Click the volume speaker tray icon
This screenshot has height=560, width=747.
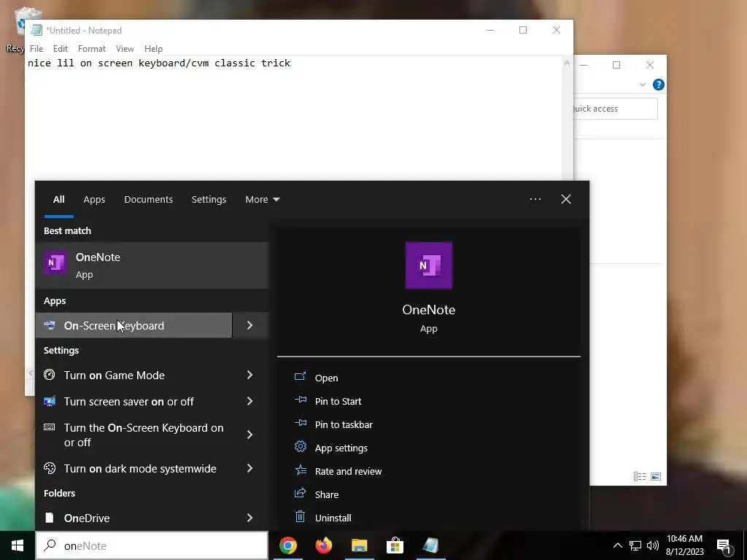tap(653, 545)
